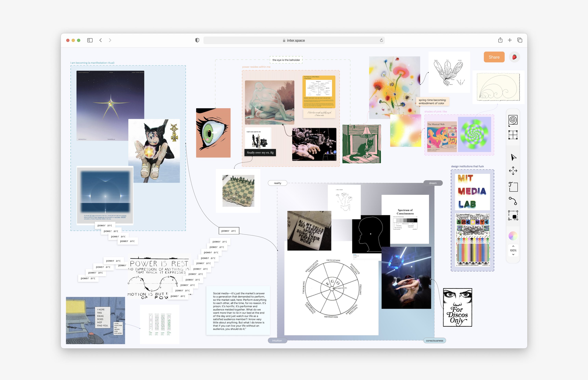Select the 'reality' label tag

tap(277, 183)
